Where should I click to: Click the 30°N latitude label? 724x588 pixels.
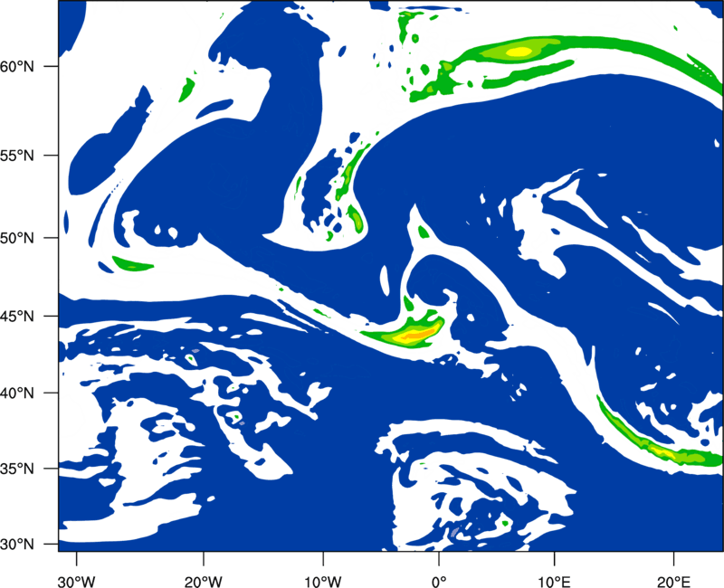click(17, 545)
